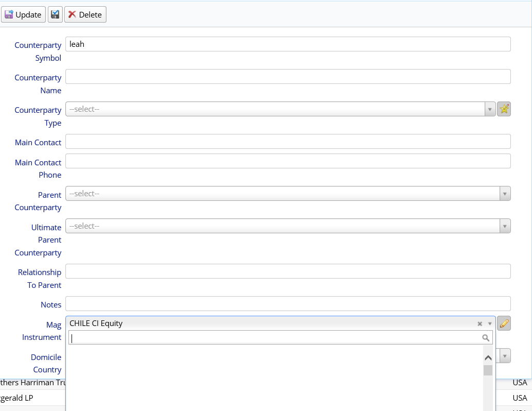The width and height of the screenshot is (532, 411).
Task: Open the Ultimate Parent Counterparty dropdown
Action: click(x=504, y=226)
